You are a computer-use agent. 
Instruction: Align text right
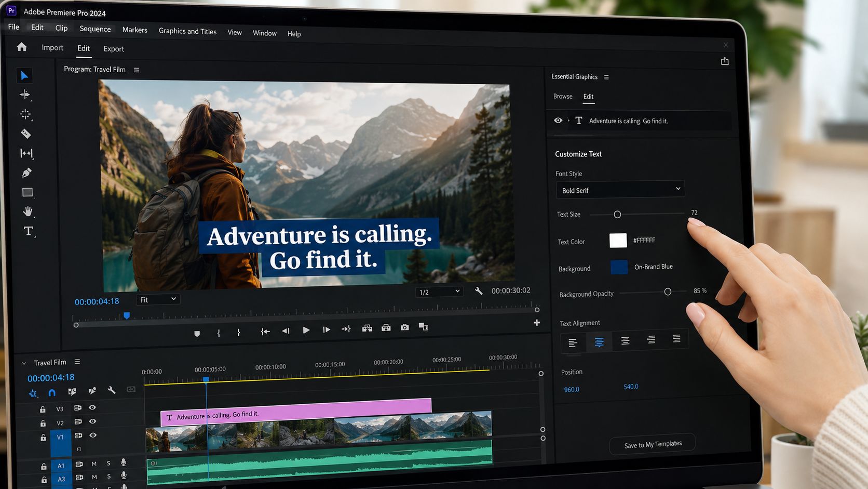pyautogui.click(x=651, y=340)
